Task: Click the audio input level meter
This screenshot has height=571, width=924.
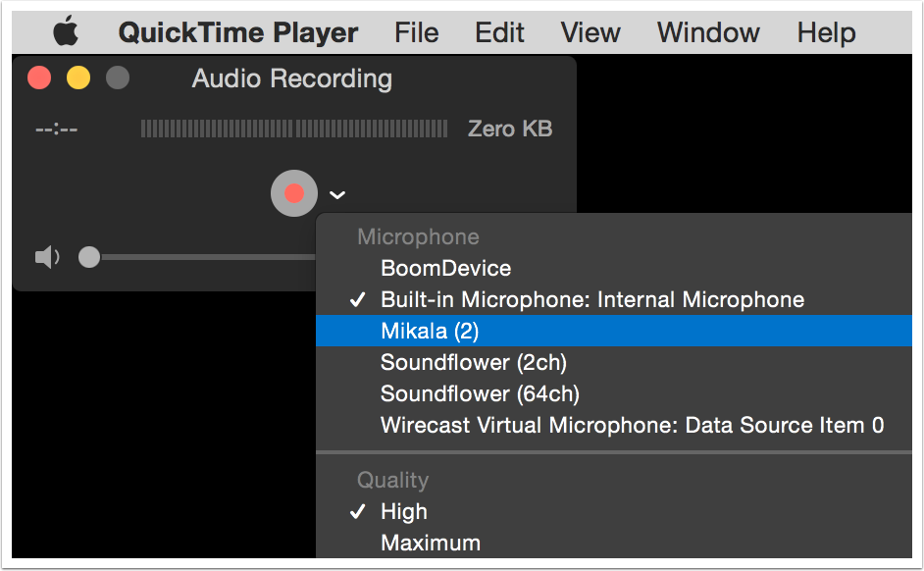Action: (293, 129)
